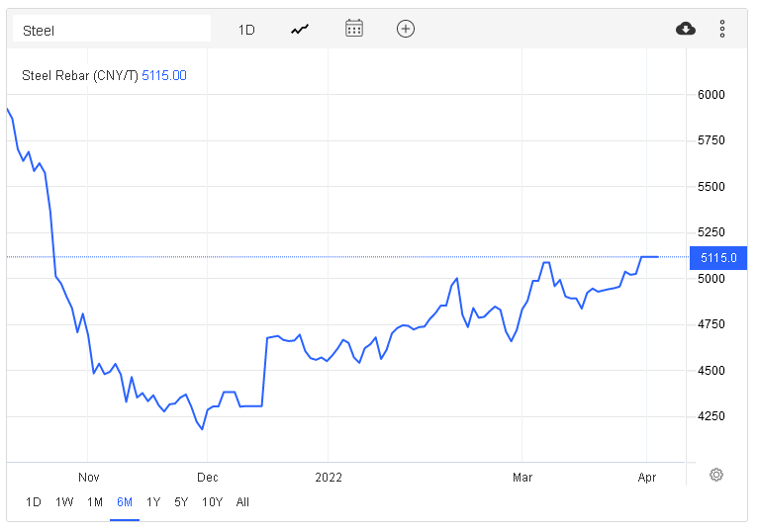Image resolution: width=758 pixels, height=532 pixels.
Task: Switch chart to 1Y range
Action: pyautogui.click(x=153, y=501)
